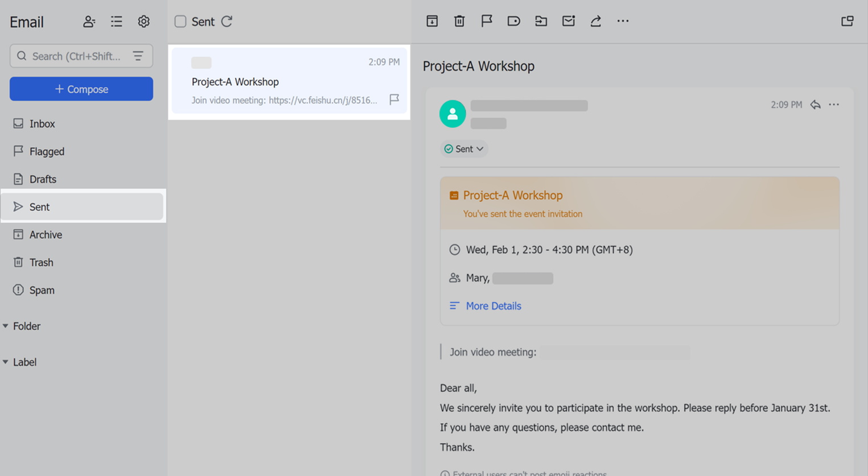This screenshot has width=868, height=476.
Task: Move this email to another folder
Action: (541, 21)
